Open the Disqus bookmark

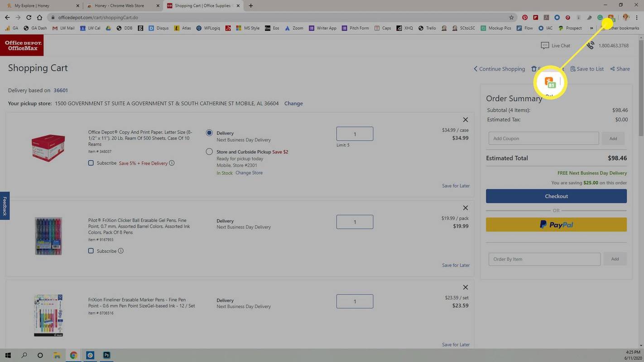pyautogui.click(x=159, y=28)
